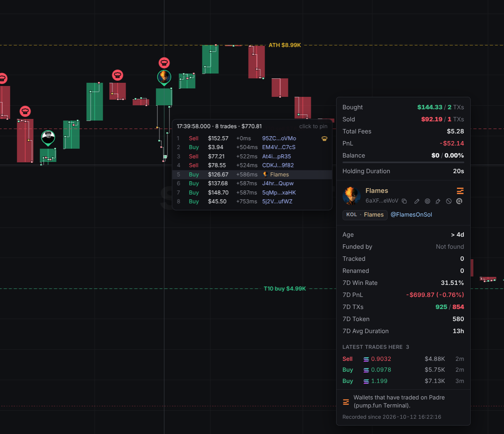The image size is (504, 434).
Task: Click the 7D Win Rate value 31.51%
Action: tap(453, 283)
